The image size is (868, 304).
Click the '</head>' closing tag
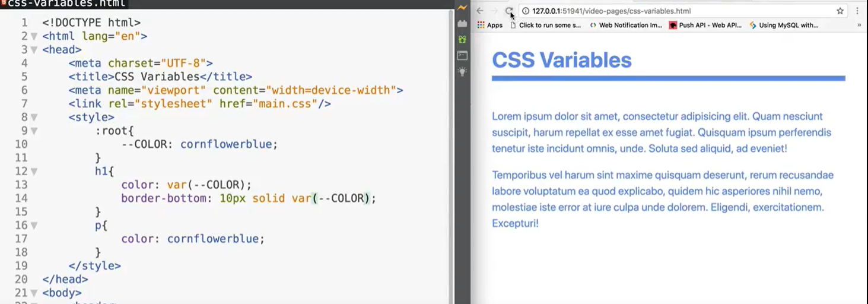(65, 279)
